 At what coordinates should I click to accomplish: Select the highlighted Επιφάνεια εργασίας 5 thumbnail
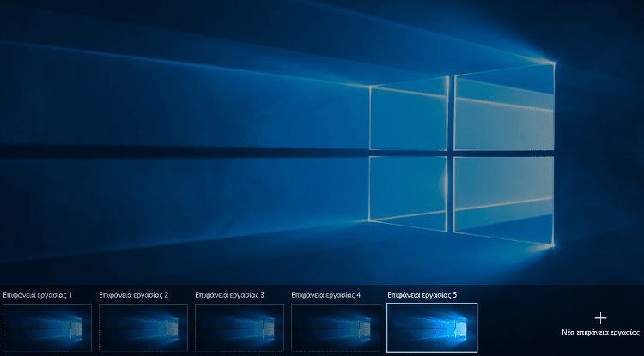point(431,327)
